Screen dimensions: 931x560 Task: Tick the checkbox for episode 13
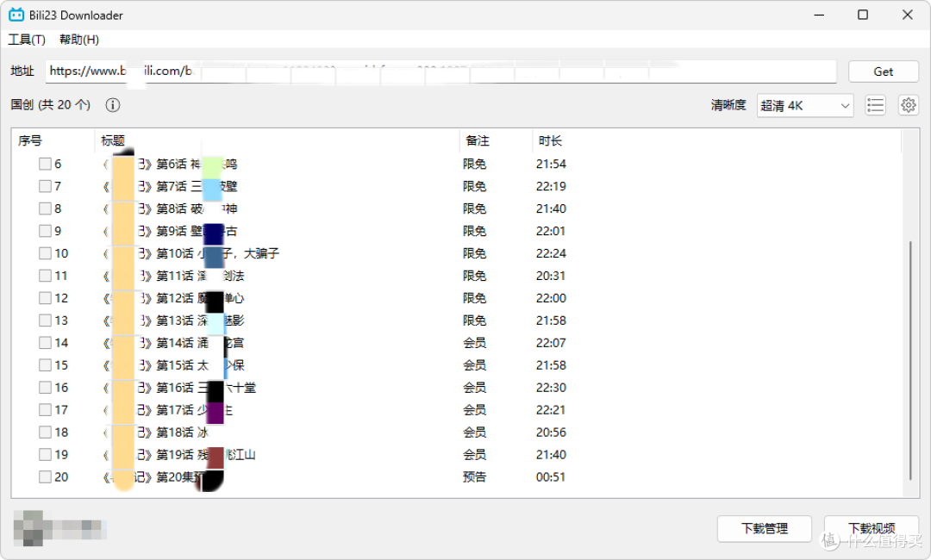click(45, 320)
